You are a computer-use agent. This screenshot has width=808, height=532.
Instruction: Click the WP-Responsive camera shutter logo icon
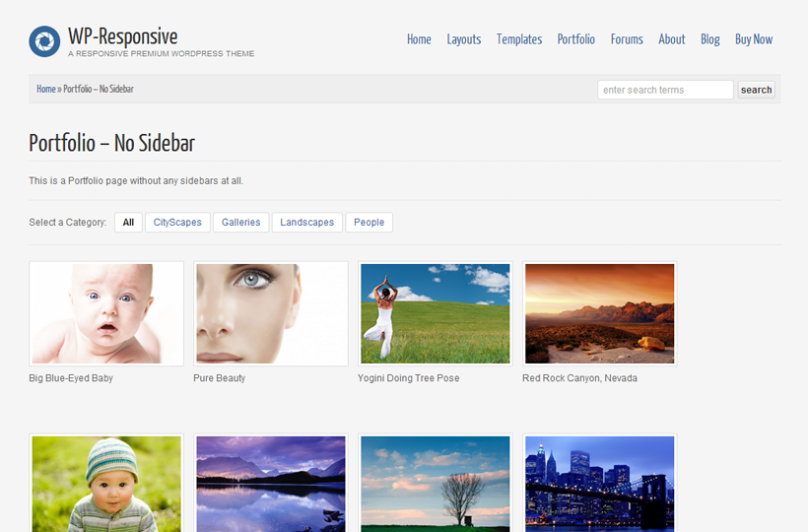coord(44,41)
